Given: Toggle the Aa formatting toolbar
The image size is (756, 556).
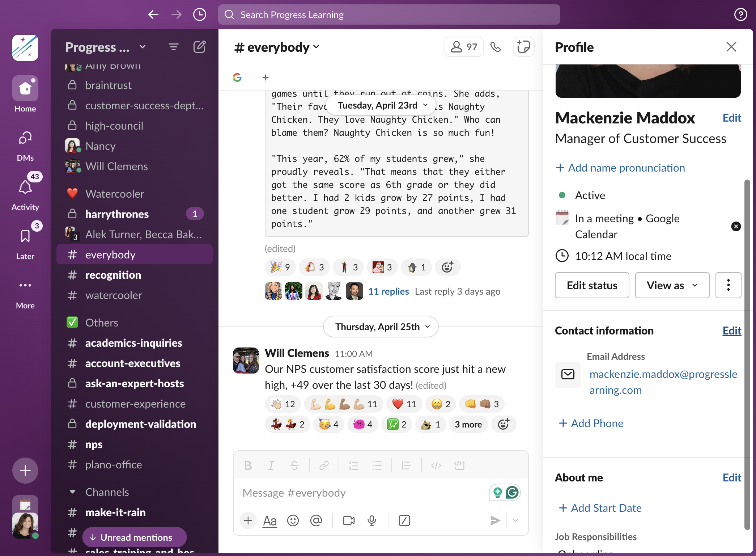Looking at the screenshot, I should point(270,521).
